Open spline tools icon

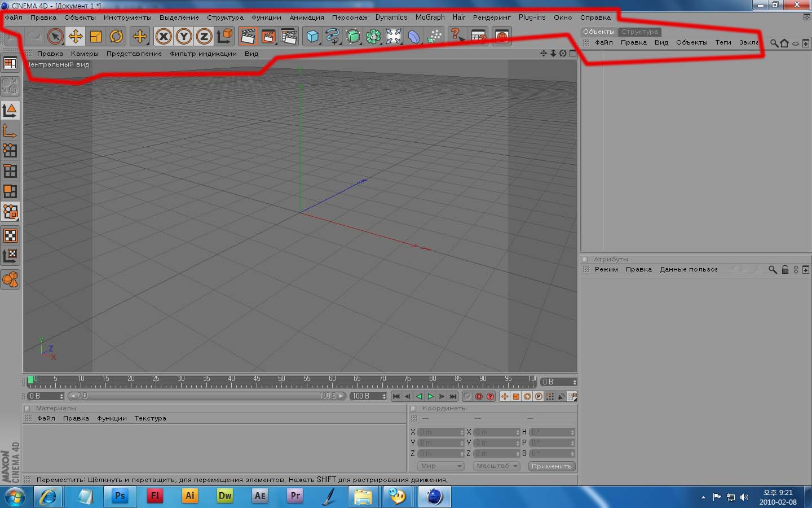coord(333,37)
